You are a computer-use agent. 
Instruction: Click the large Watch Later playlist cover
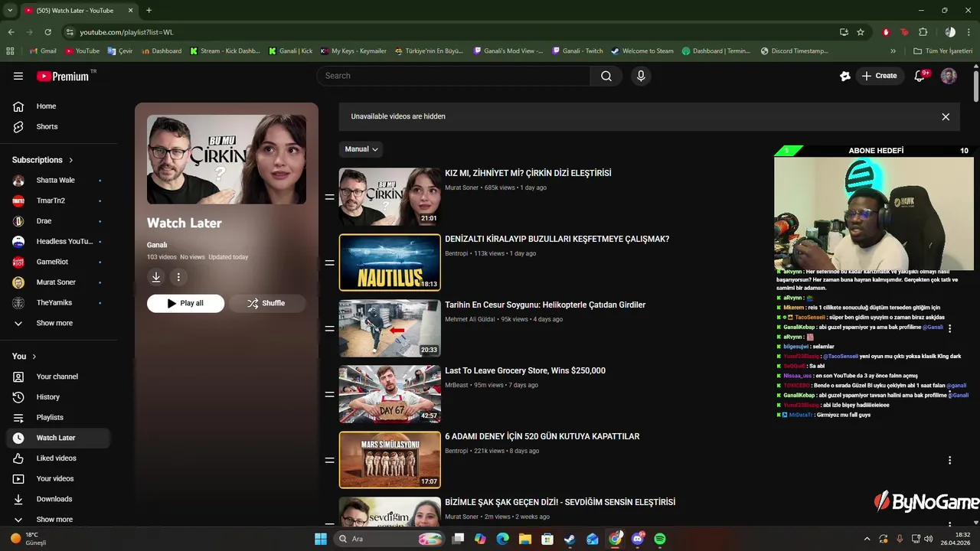(227, 160)
